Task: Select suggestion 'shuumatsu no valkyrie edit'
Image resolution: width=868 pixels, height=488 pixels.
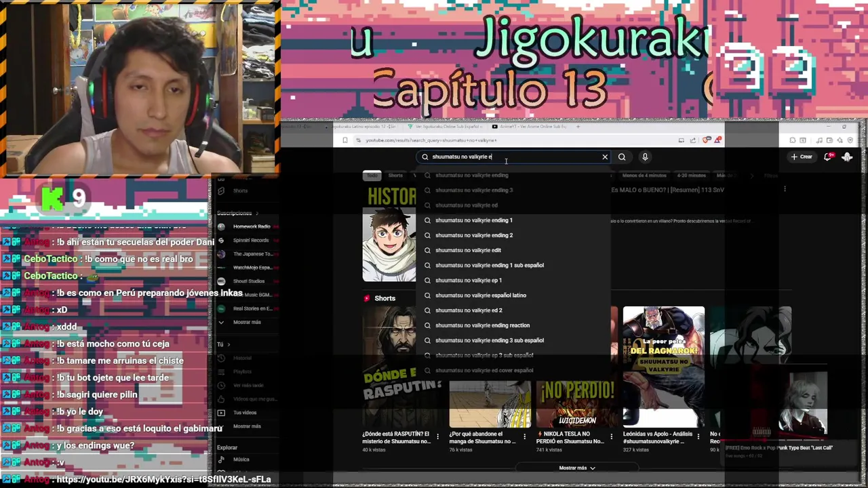Action: 514,250
